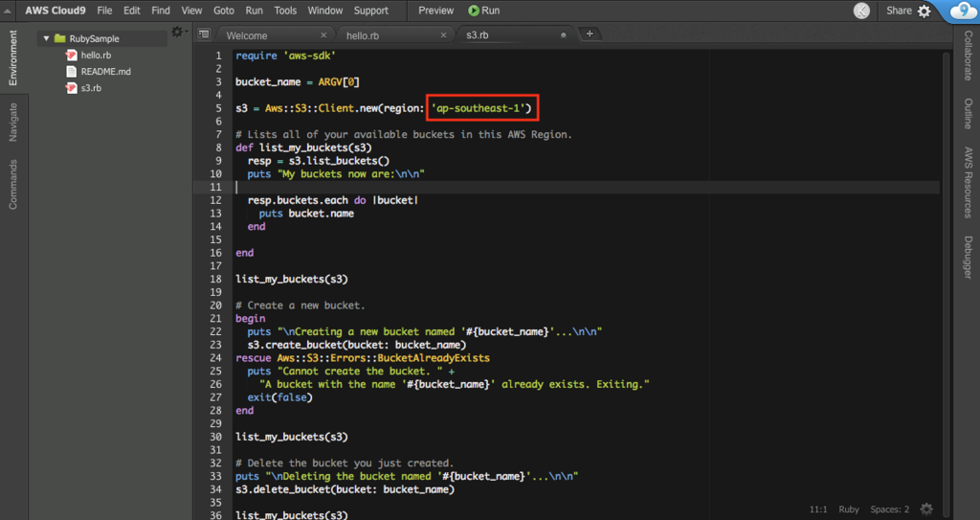Open the Debugger side panel

pyautogui.click(x=968, y=258)
